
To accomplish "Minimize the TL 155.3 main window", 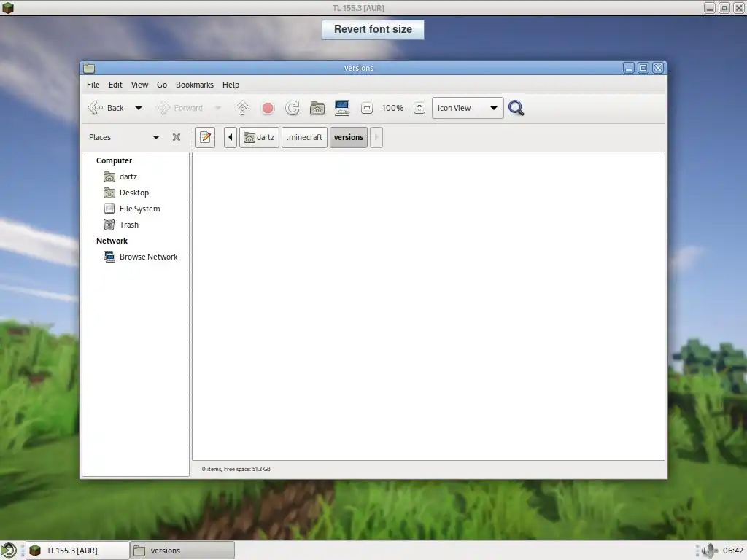I will 709,8.
